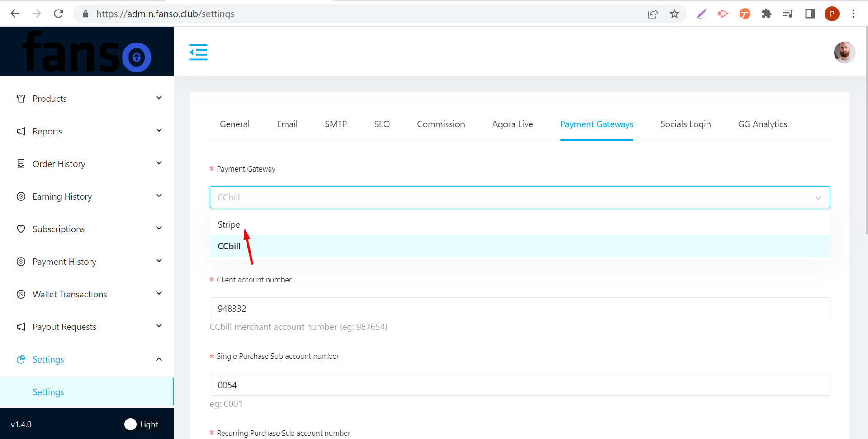Click the Subscriptions heart icon
The height and width of the screenshot is (439, 868).
[x=21, y=229]
